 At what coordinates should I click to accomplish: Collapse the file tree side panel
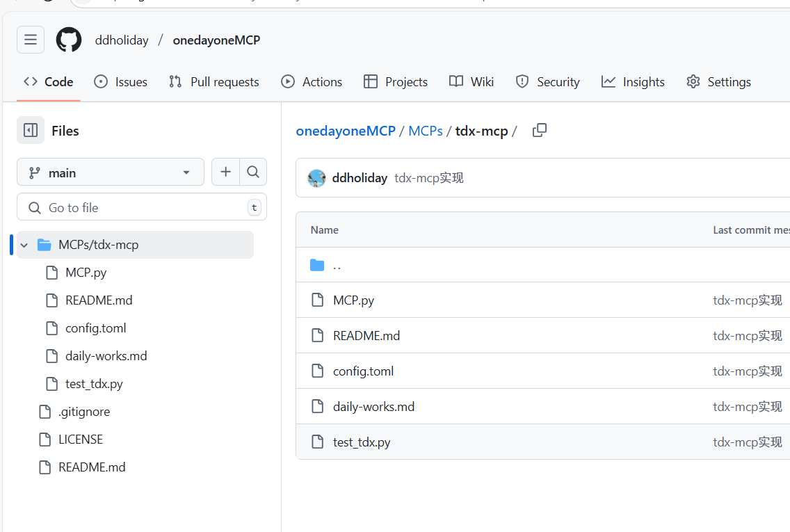tap(30, 131)
